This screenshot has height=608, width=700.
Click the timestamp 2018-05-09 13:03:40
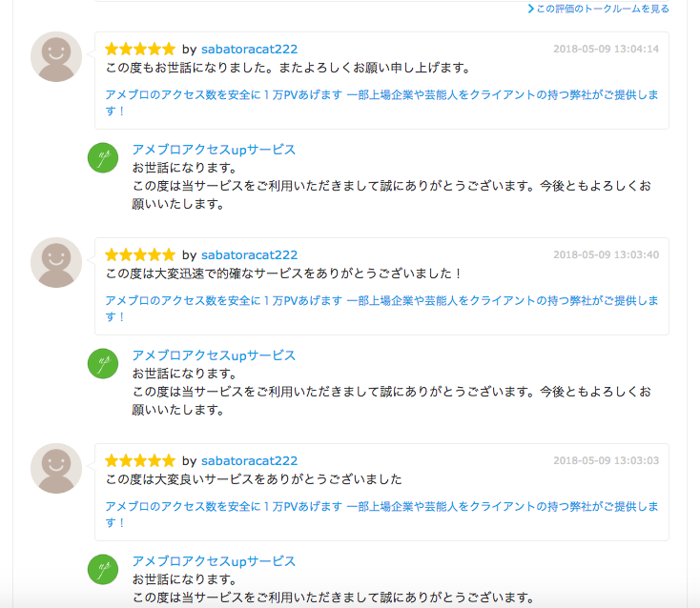coord(607,254)
